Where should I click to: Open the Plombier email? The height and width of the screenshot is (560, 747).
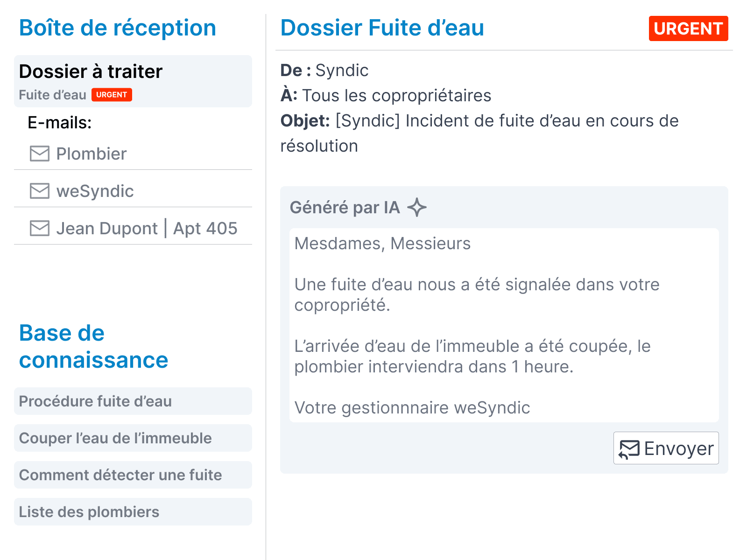(x=133, y=154)
